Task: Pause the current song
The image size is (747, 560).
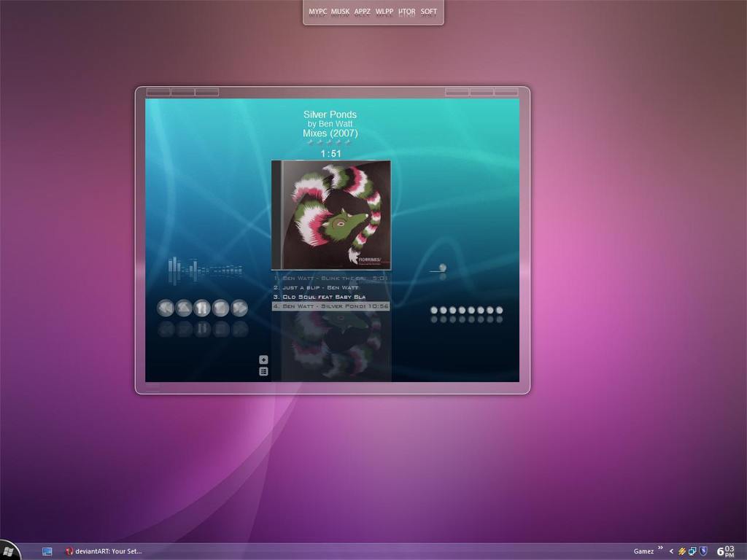Action: coord(202,308)
